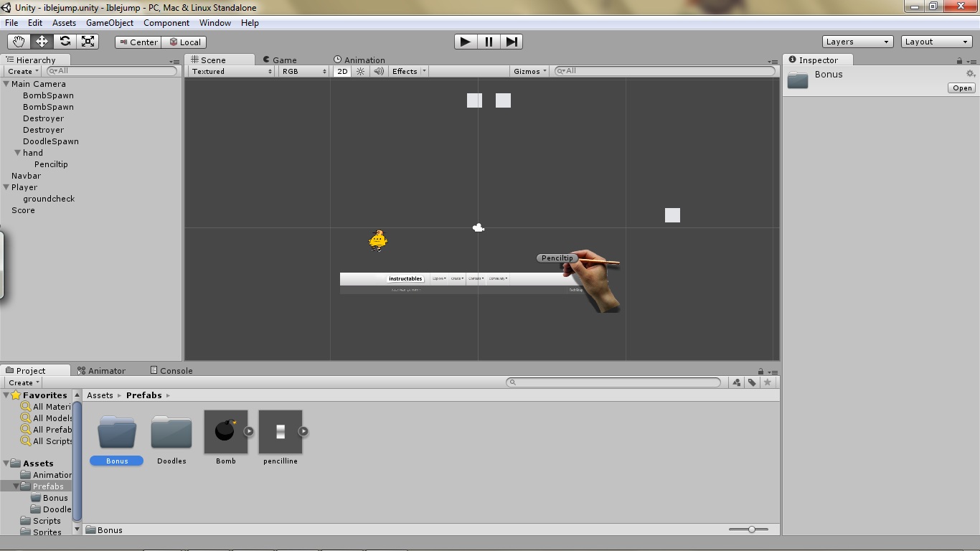Select the Bonus folder thumbnail
980x551 pixels.
tap(117, 433)
